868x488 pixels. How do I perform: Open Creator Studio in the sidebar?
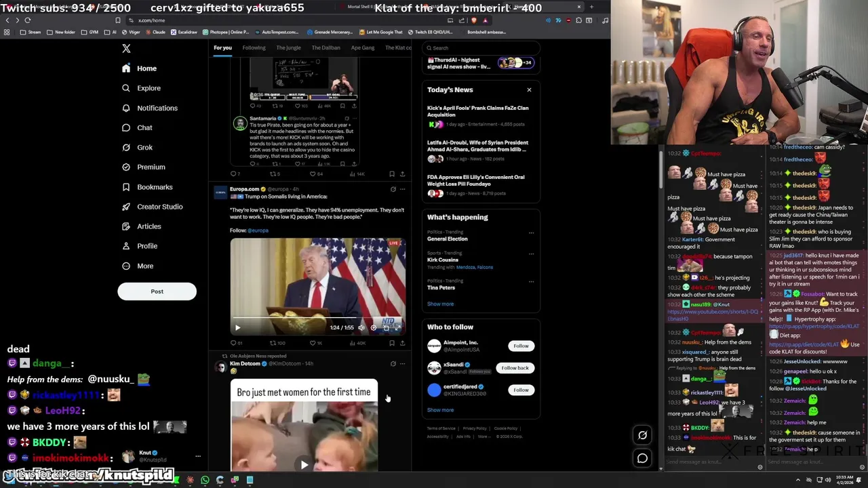tap(152, 207)
